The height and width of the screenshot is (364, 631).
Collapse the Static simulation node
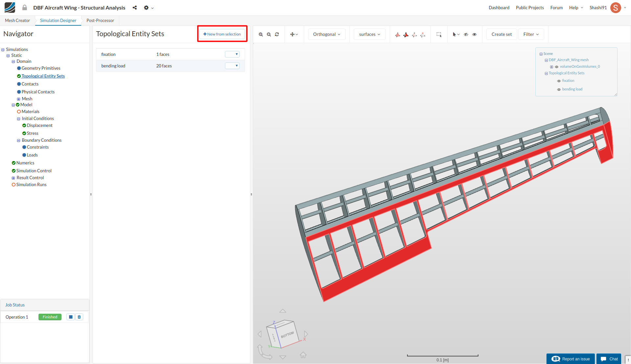(8, 56)
